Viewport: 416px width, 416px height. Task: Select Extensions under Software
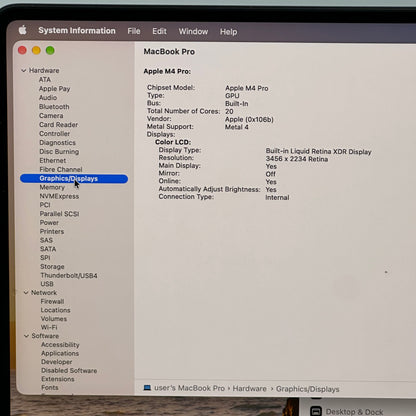coord(58,379)
